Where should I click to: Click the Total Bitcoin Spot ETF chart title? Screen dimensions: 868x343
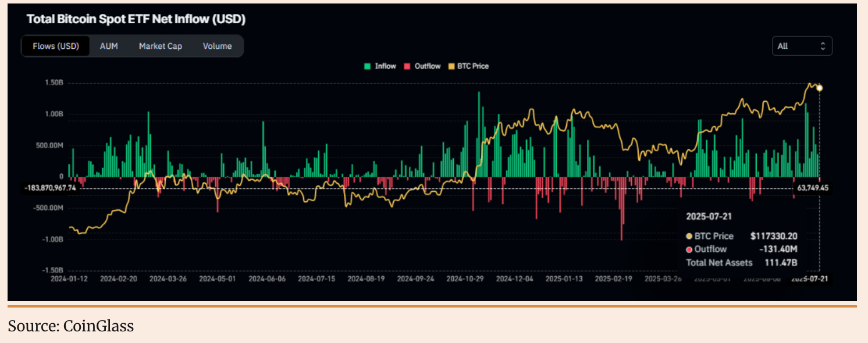tap(136, 19)
